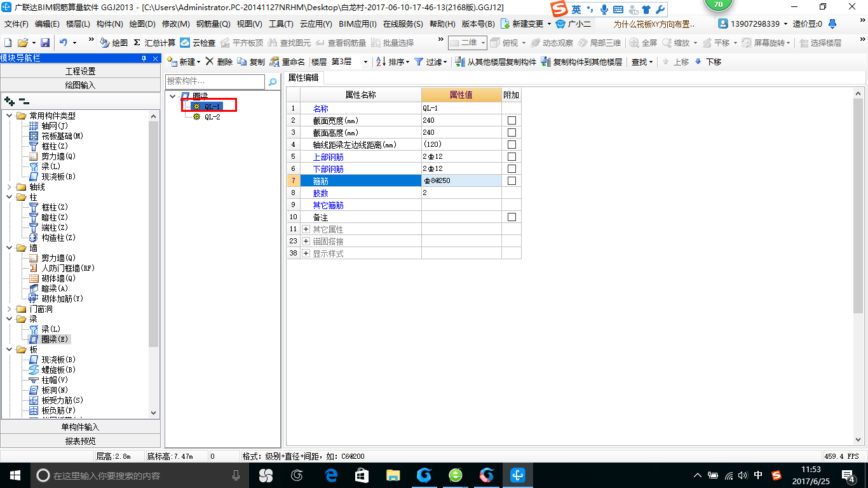Click 新建 new component button
The width and height of the screenshot is (868, 488).
click(x=184, y=62)
